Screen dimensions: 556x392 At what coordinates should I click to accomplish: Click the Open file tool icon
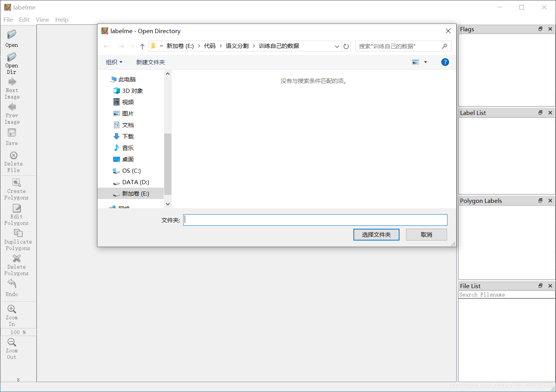point(12,35)
